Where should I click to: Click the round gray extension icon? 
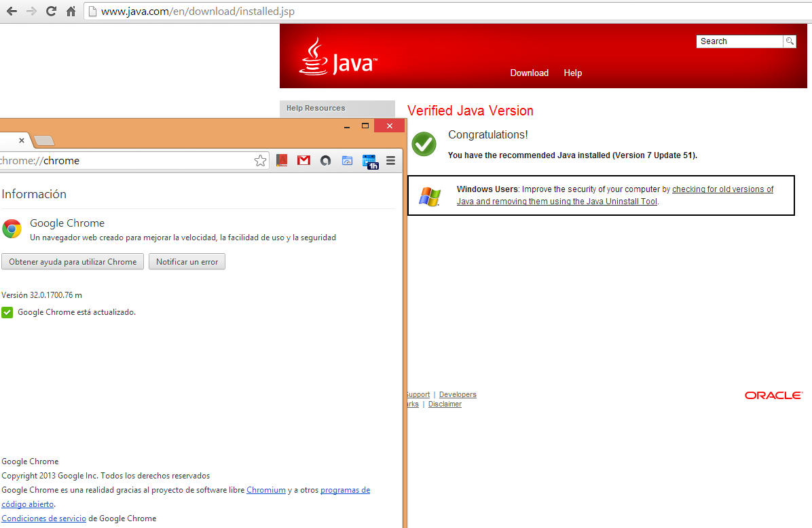[325, 160]
